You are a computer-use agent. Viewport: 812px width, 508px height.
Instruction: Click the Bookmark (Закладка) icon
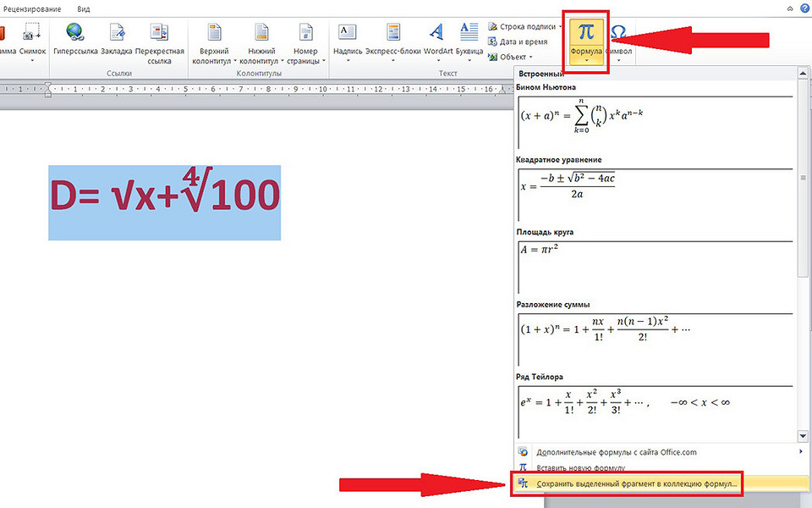[117, 33]
